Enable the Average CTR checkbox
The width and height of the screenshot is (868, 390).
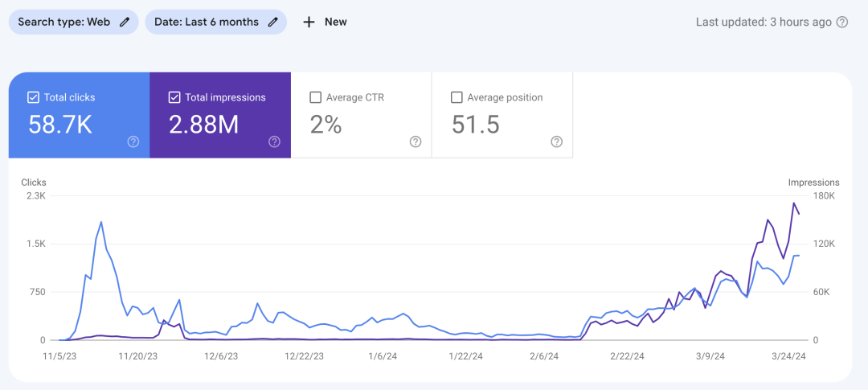[x=316, y=97]
